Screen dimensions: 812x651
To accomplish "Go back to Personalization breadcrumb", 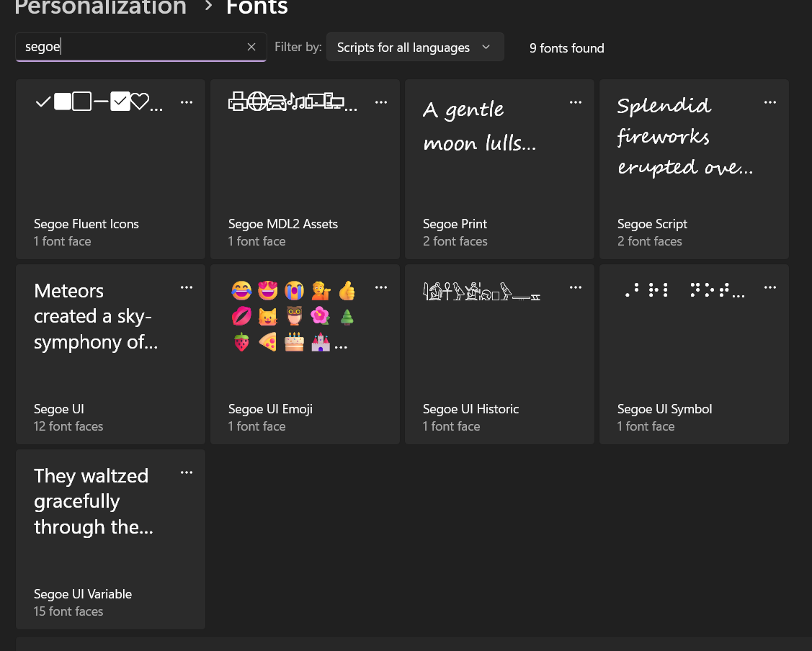I will 100,7.
